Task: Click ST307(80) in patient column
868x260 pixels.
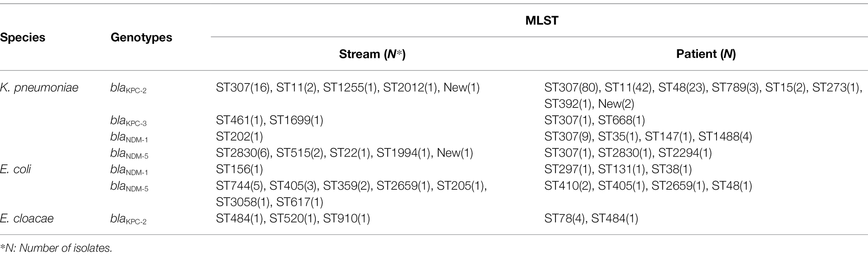Action: [571, 88]
